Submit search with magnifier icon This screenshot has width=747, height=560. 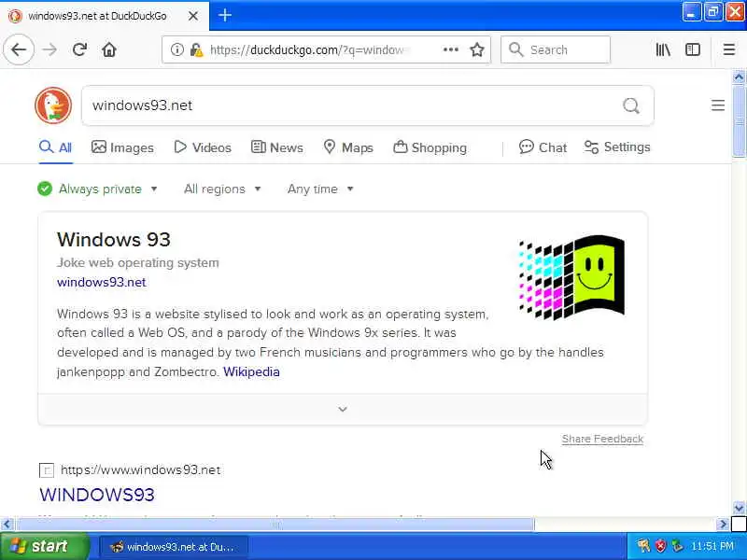(x=631, y=105)
